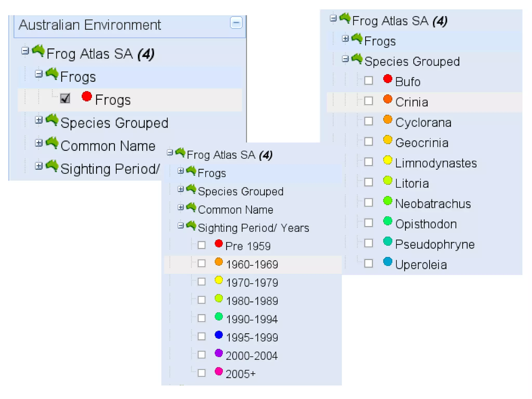This screenshot has width=532, height=399.
Task: Select the 2005+ tree item label
Action: coord(241,374)
